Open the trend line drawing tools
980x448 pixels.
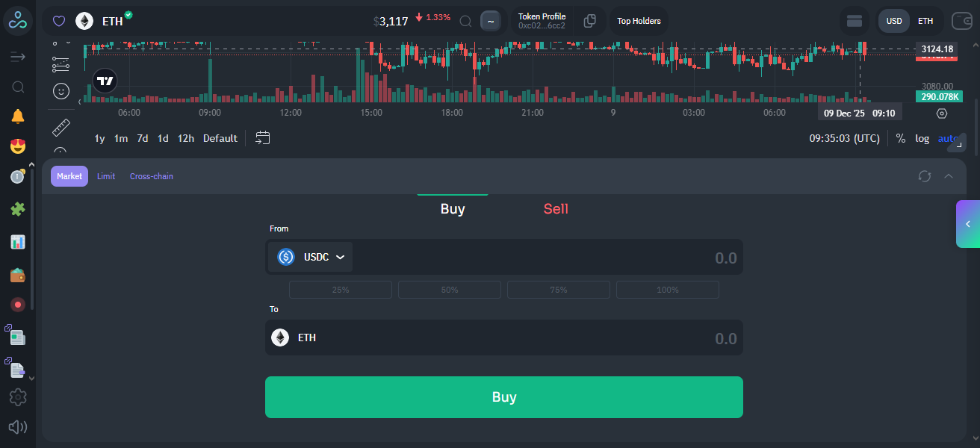pos(61,63)
